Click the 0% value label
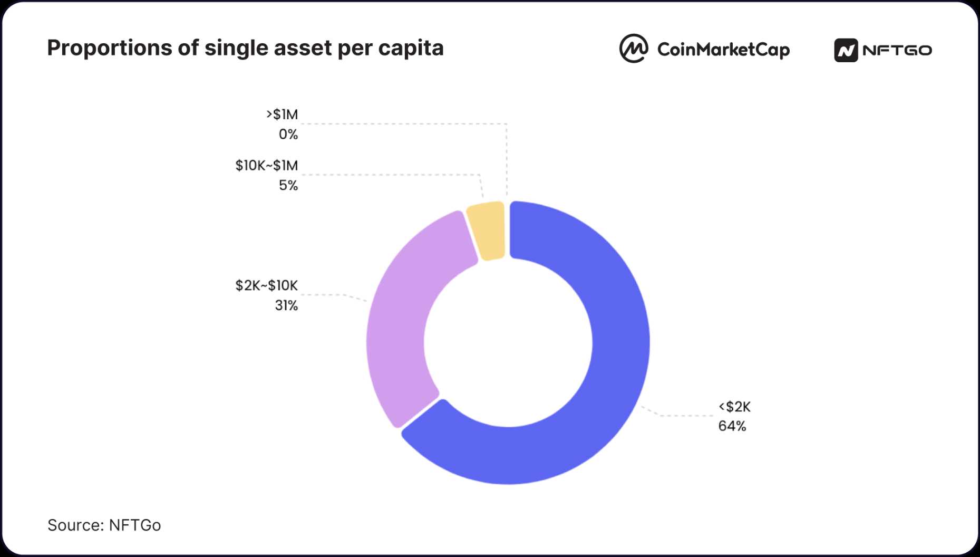This screenshot has height=557, width=980. (288, 135)
